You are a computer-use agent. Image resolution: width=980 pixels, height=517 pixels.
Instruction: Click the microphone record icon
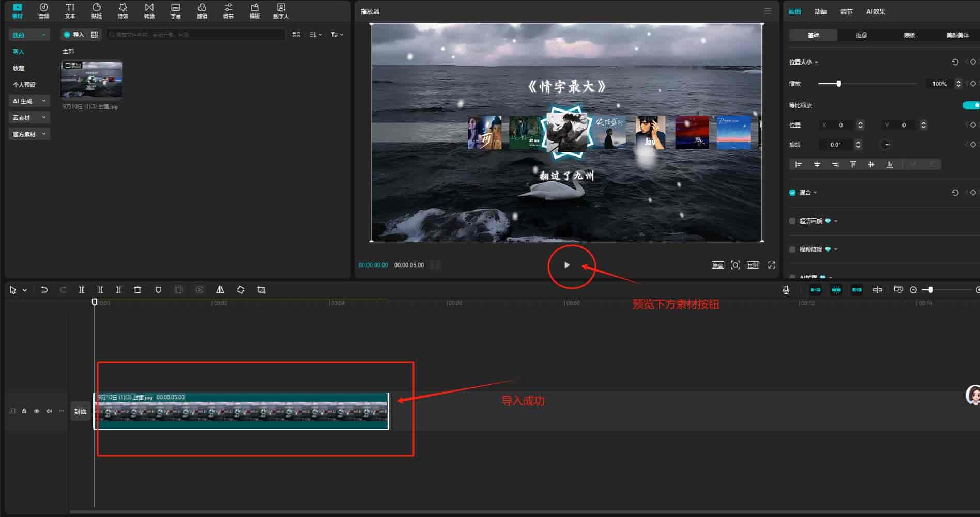(x=786, y=290)
